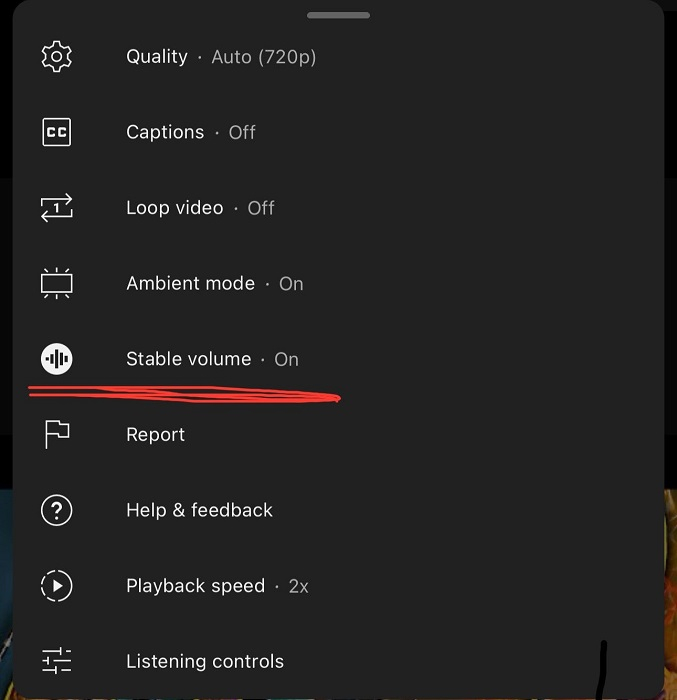Tap the Ambient mode screen icon

click(x=57, y=284)
